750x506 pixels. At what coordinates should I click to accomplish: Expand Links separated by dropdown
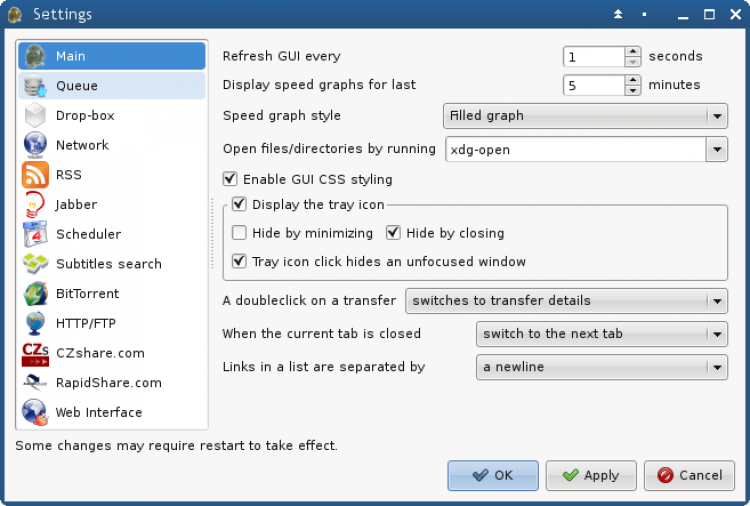click(602, 367)
